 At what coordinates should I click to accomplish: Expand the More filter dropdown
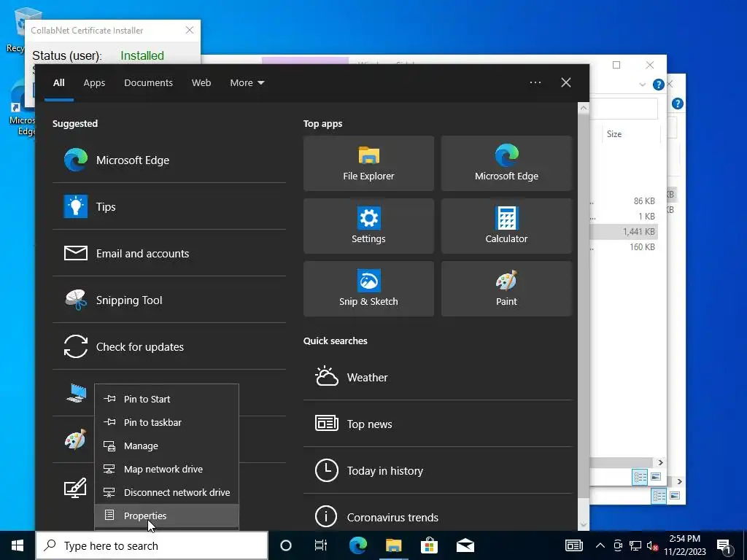pyautogui.click(x=247, y=83)
